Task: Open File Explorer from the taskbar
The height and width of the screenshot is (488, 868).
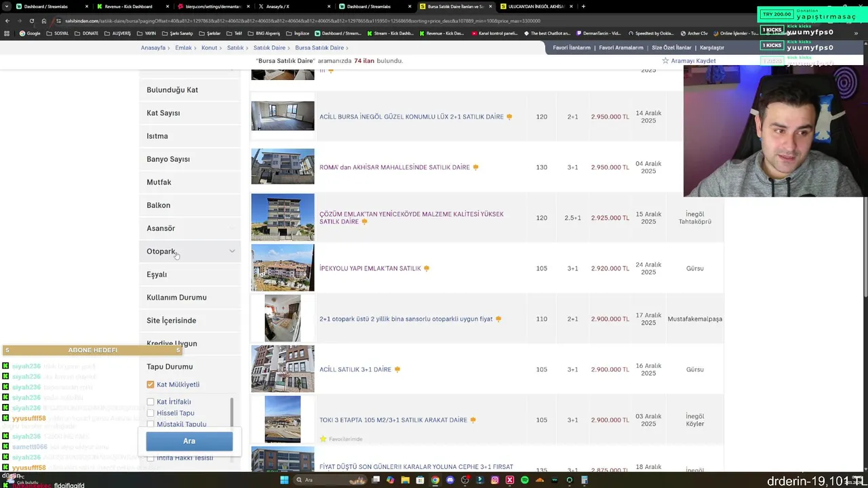Action: click(405, 480)
